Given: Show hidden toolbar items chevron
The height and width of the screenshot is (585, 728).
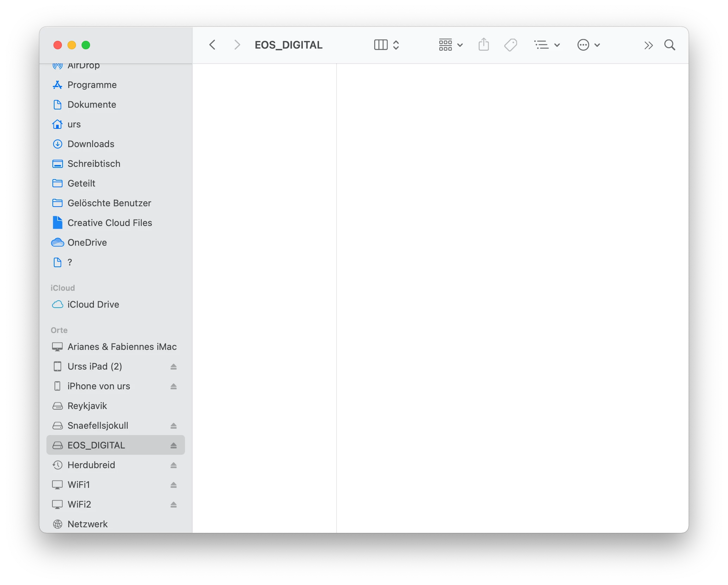Looking at the screenshot, I should (x=648, y=45).
